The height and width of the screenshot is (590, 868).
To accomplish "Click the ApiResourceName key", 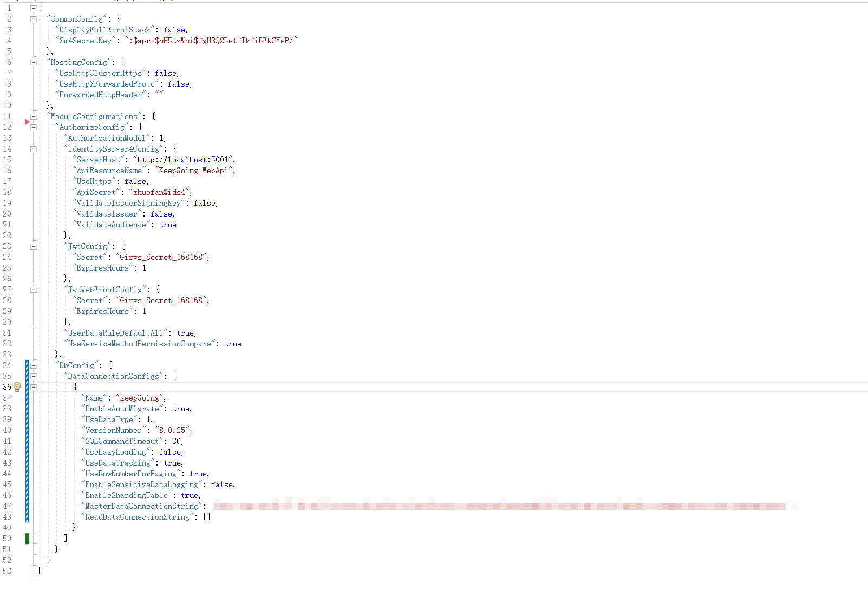I will tap(109, 171).
